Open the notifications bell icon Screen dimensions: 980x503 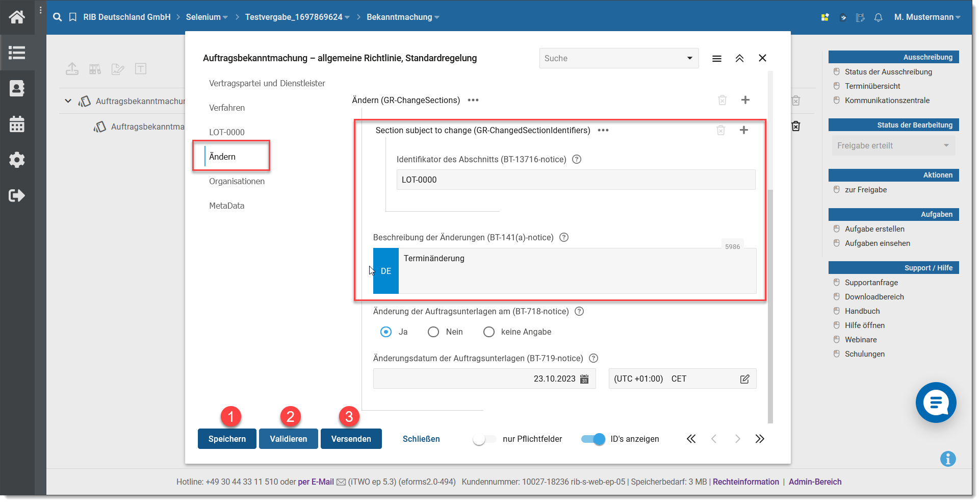coord(878,17)
